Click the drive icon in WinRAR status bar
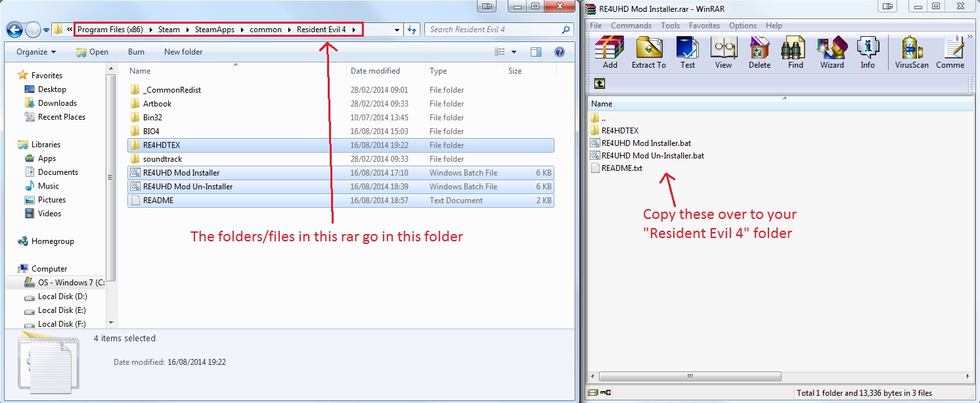This screenshot has width=980, height=403. tap(593, 392)
